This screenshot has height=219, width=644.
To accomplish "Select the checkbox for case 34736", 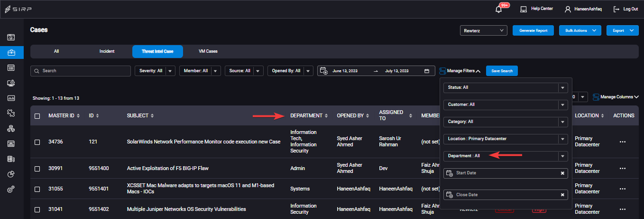I will [x=37, y=142].
